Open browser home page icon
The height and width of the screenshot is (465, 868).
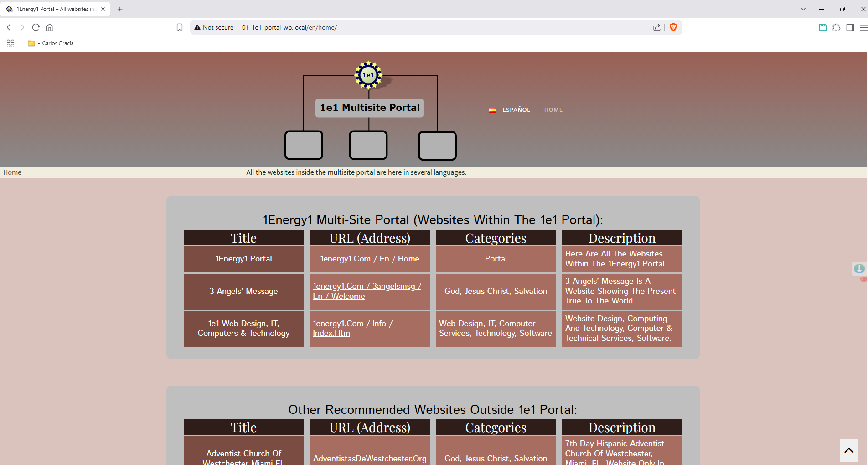tap(50, 27)
